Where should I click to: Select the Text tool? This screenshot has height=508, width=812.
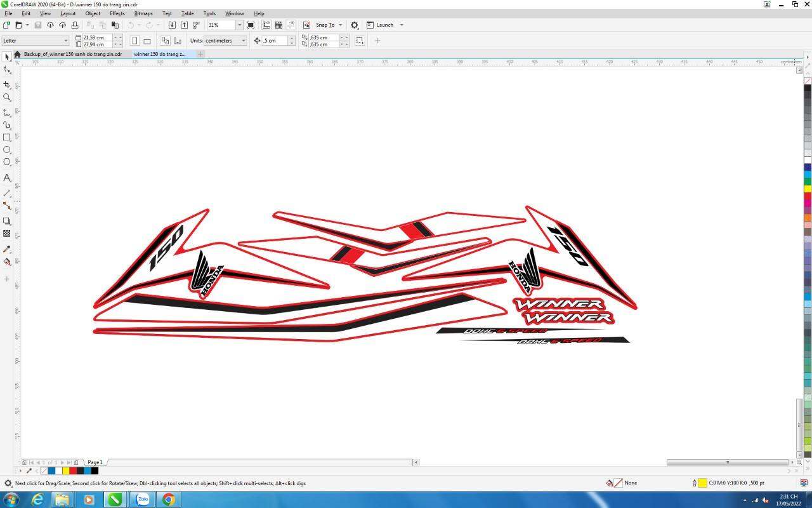click(7, 178)
